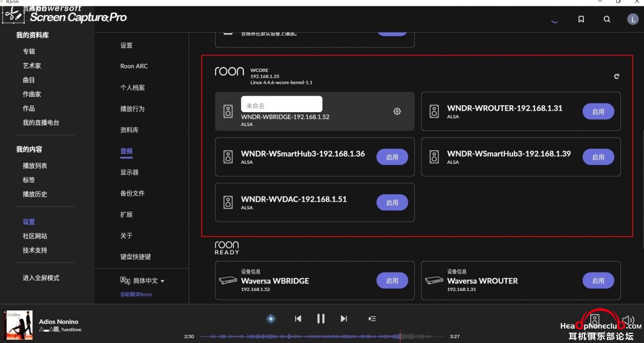The width and height of the screenshot is (644, 343).
Task: Click device name WNDR-WVDAC-192.168.1.51
Action: [294, 199]
